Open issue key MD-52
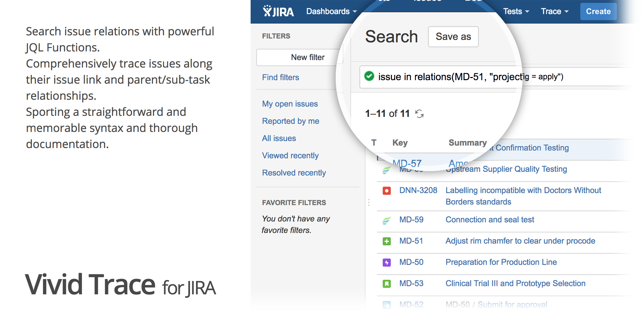Viewport: 644px width, 315px height. tap(411, 304)
